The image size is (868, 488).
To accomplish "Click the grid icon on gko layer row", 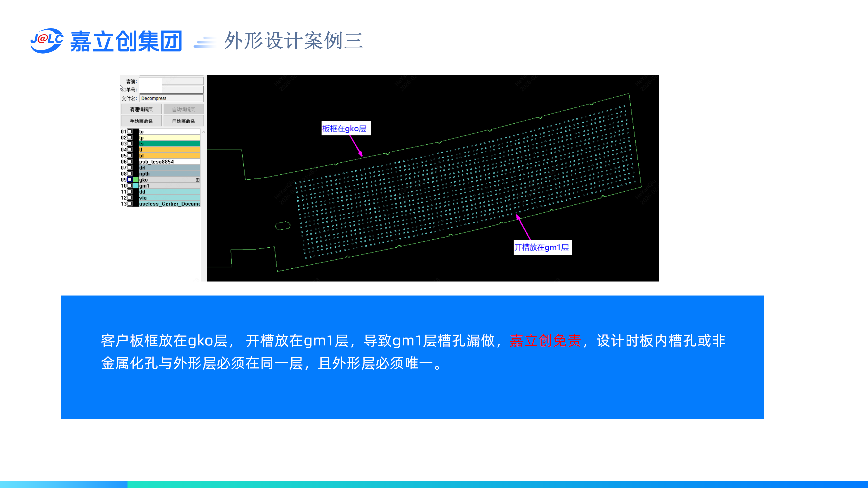I will click(198, 180).
